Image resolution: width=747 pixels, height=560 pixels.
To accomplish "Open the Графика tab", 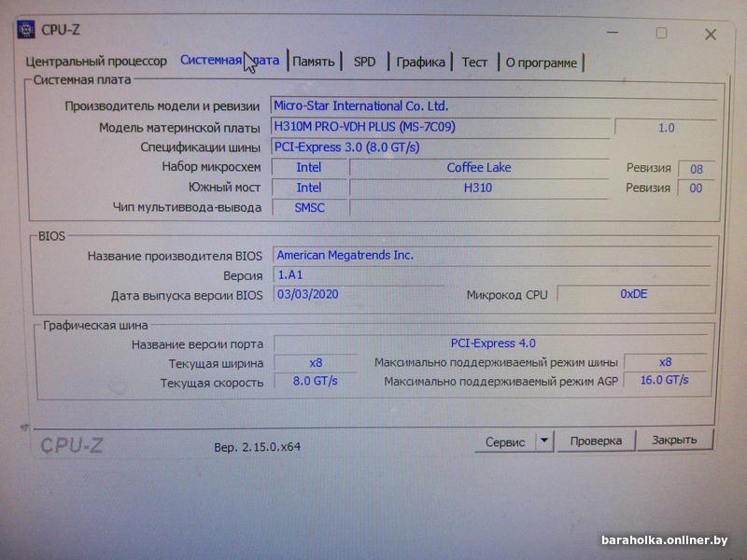I will (x=421, y=63).
